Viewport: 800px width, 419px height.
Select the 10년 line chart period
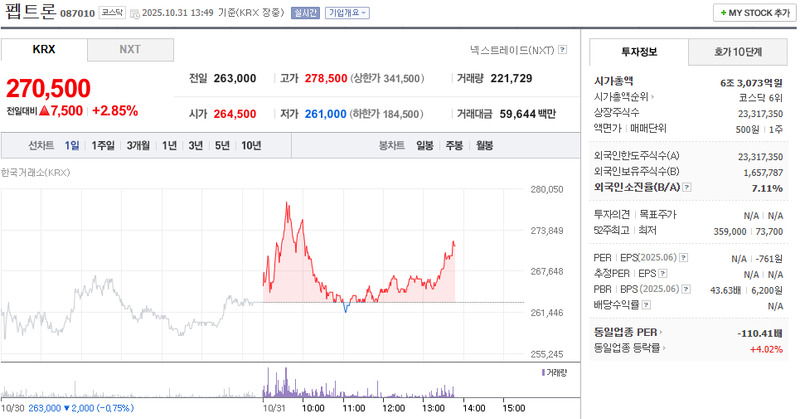pos(252,146)
